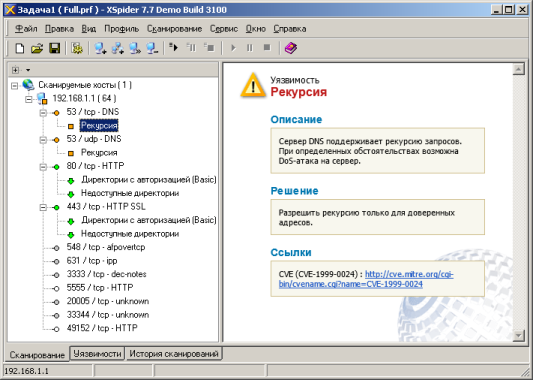Select the 548 / tcp - afpovertcp port

106,247
